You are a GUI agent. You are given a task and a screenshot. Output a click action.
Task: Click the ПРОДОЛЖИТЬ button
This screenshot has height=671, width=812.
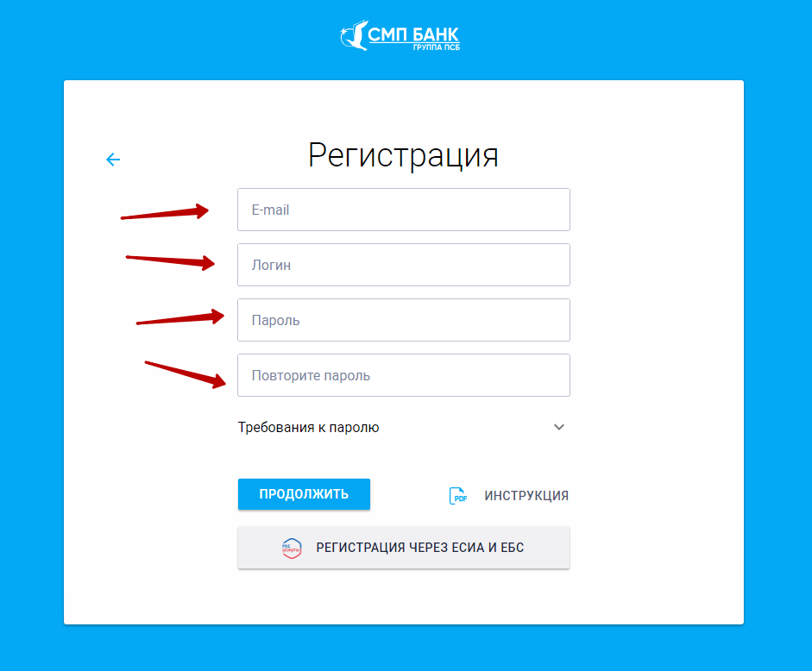(304, 494)
